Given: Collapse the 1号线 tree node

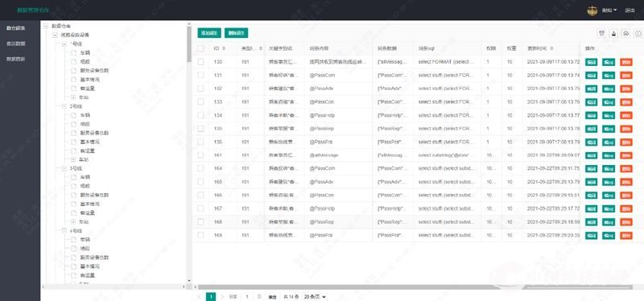Looking at the screenshot, I should (x=64, y=43).
